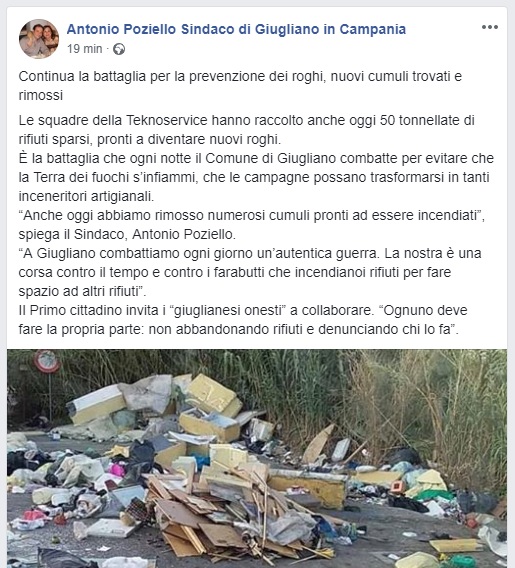The image size is (515, 568).
Task: Click the round road sign in the photo
Action: (x=46, y=361)
